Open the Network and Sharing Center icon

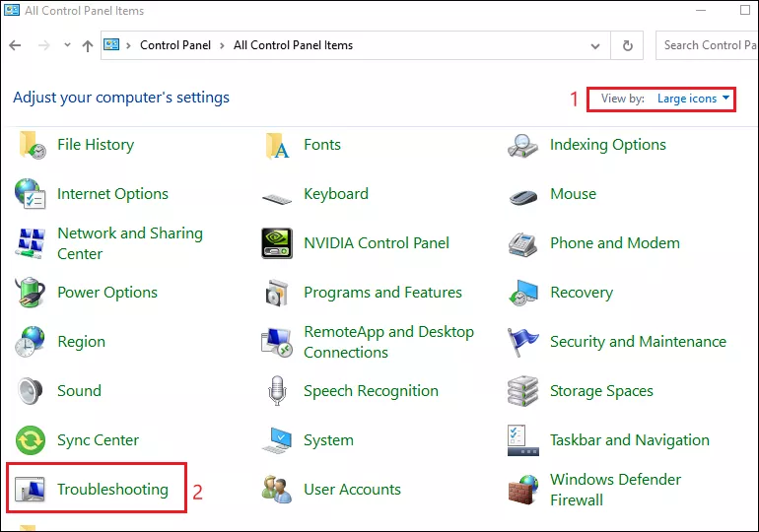pos(31,243)
